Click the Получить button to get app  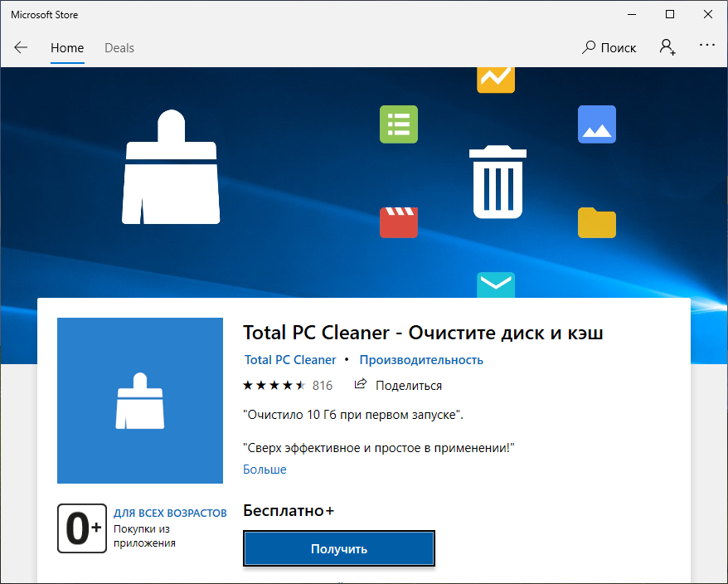339,548
